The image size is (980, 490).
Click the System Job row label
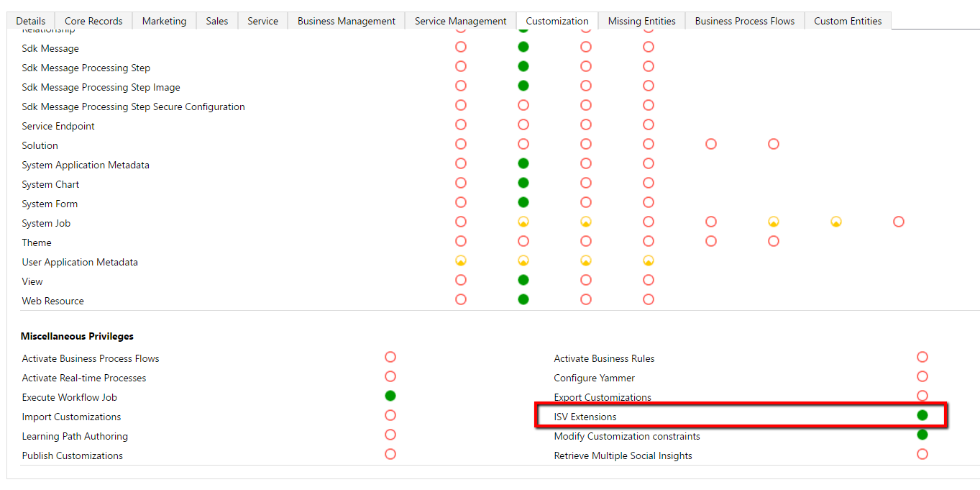tap(46, 223)
